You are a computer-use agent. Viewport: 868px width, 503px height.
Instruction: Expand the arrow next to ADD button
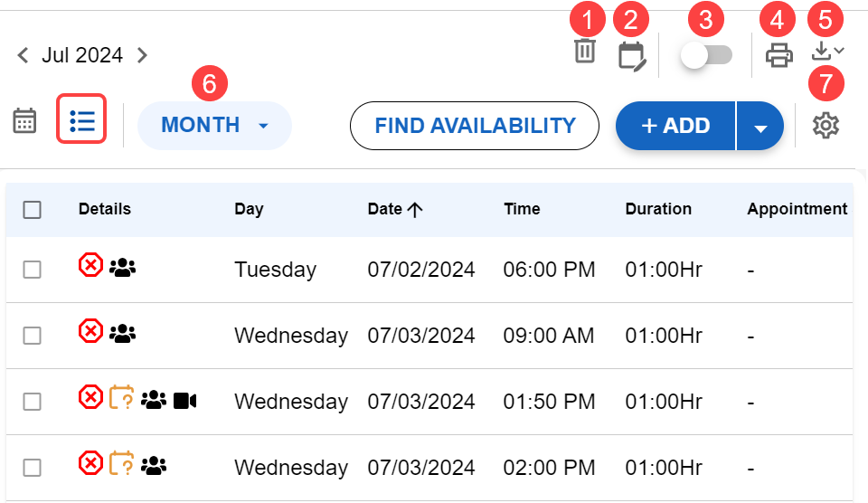760,127
